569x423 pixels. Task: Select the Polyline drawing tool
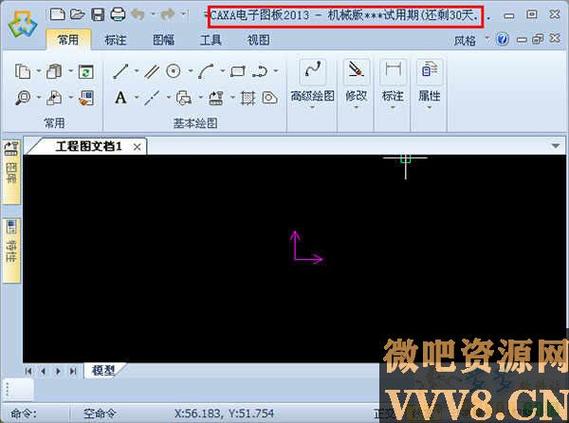coord(260,71)
